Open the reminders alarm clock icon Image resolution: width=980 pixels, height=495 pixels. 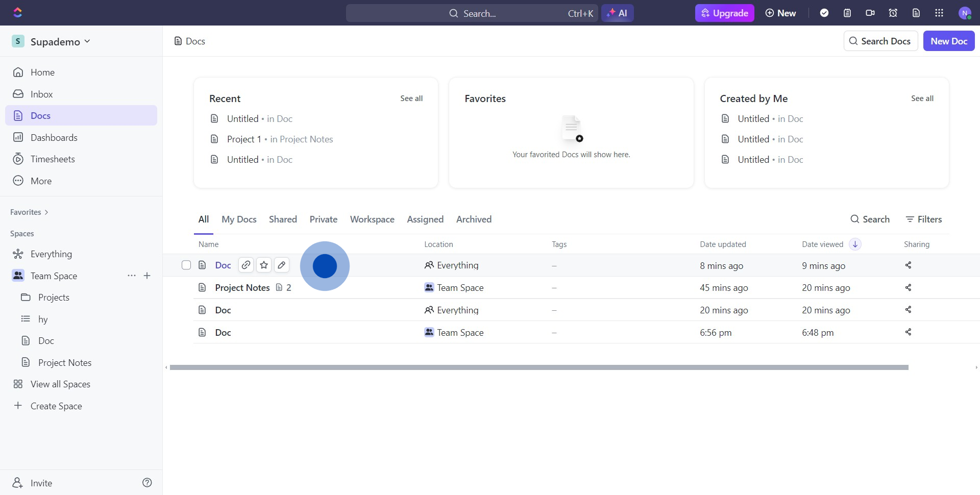click(893, 13)
